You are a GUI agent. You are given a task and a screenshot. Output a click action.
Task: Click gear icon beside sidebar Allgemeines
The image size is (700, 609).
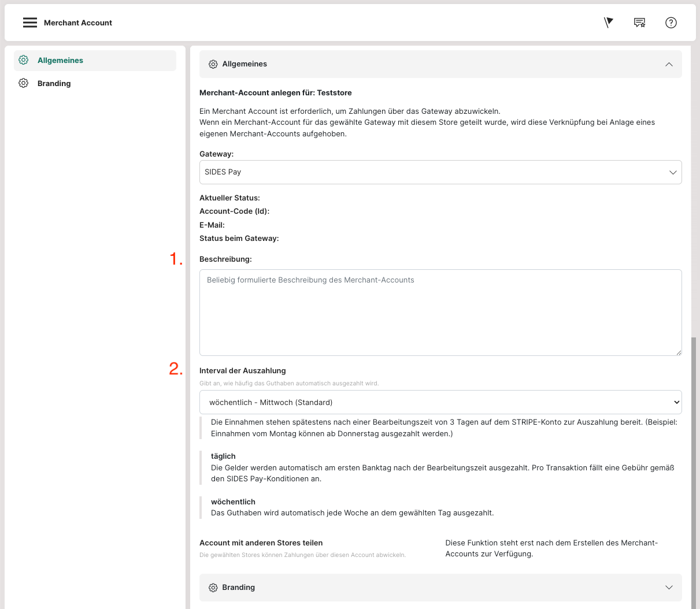(x=24, y=60)
